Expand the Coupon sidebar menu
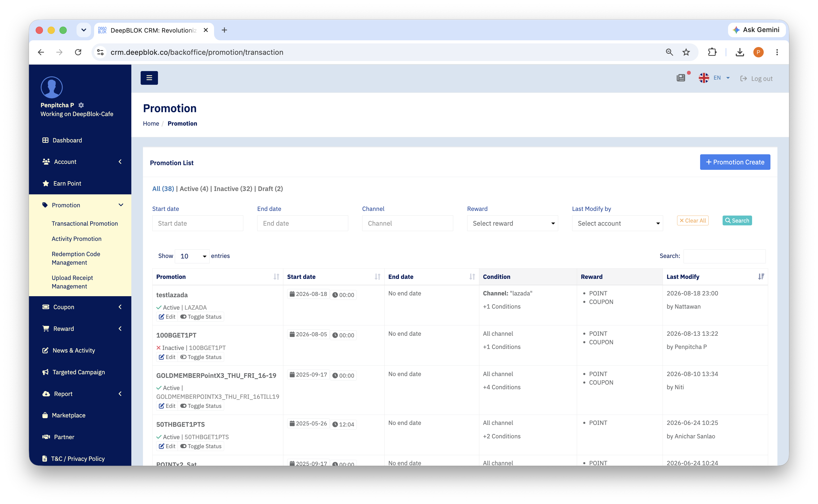818x504 pixels. (80, 307)
